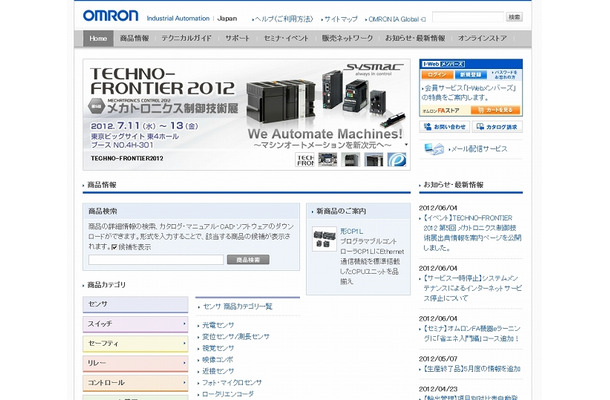Viewport: 610px width, 400px height.
Task: Go to OMRON IA Global site
Action: [x=396, y=19]
